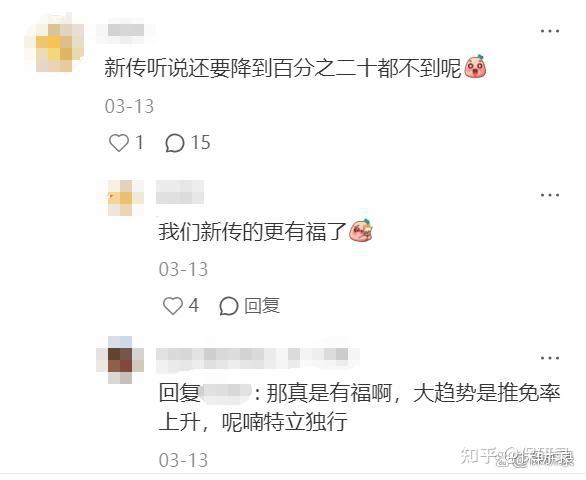The width and height of the screenshot is (586, 480).
Task: Open more options for first comment
Action: [x=550, y=31]
